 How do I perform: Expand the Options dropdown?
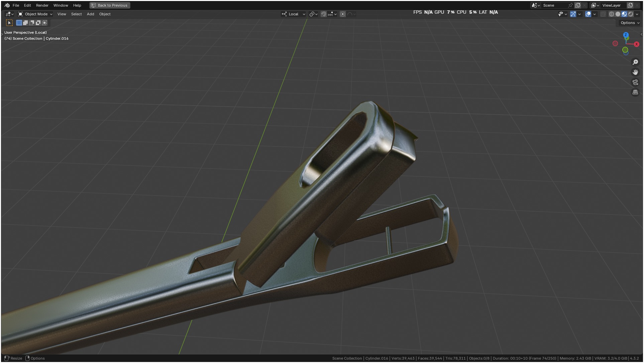pyautogui.click(x=630, y=23)
